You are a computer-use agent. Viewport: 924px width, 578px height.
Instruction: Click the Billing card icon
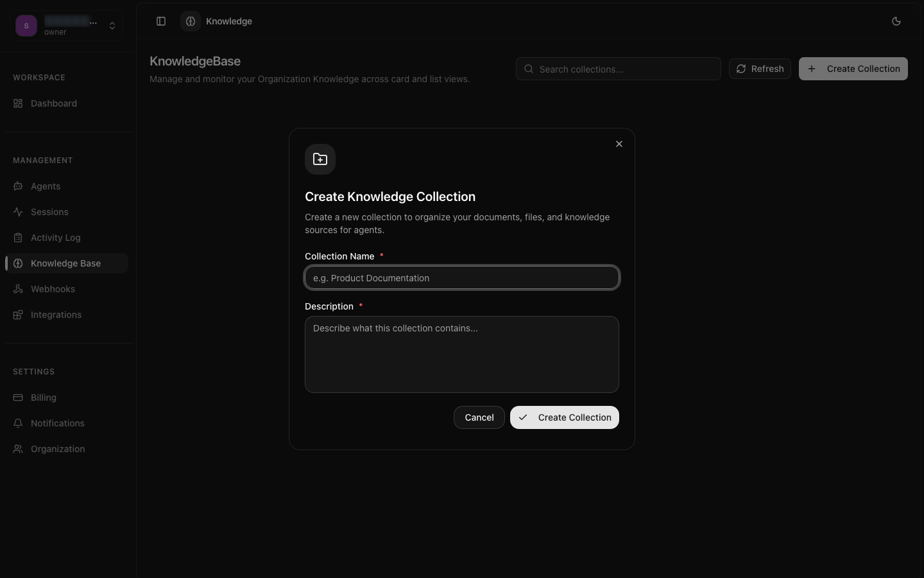pyautogui.click(x=18, y=398)
